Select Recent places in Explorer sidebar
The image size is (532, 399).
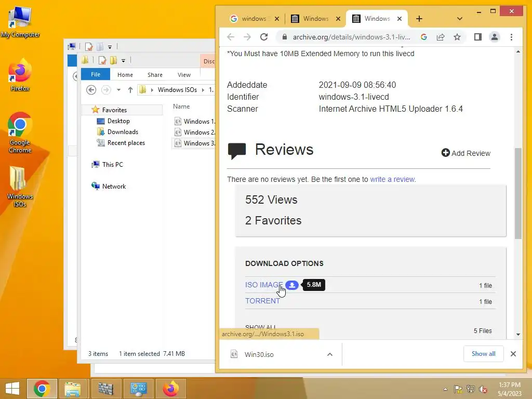(126, 143)
